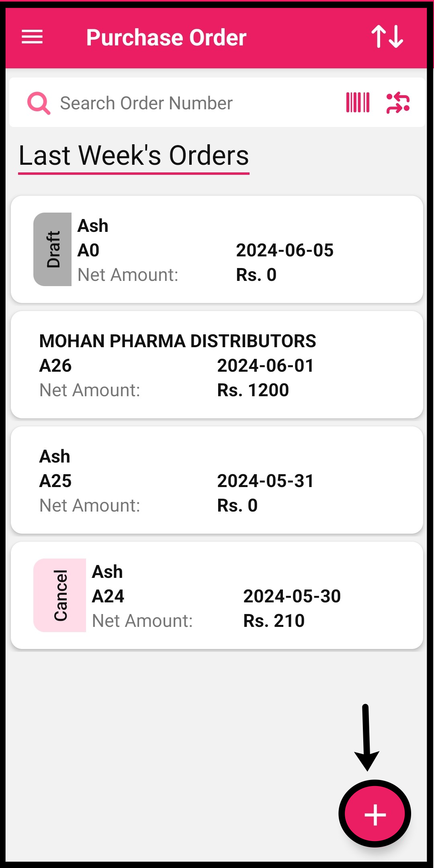Tap the sort orders arrows icon
This screenshot has width=434, height=868.
click(x=387, y=37)
